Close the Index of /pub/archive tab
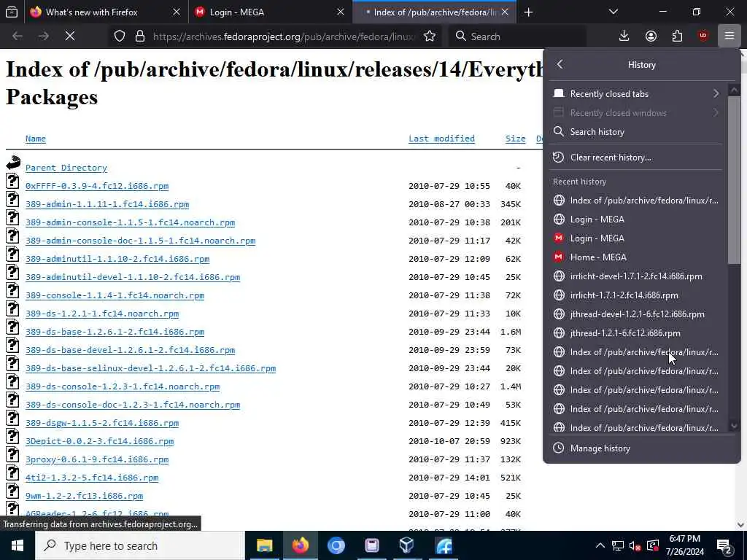This screenshot has width=747, height=560. [505, 12]
